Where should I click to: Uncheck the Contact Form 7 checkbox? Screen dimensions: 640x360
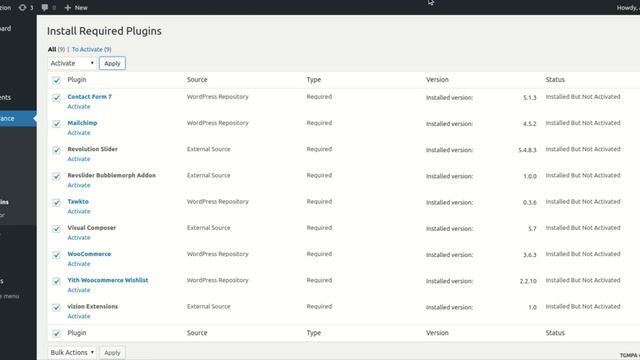pyautogui.click(x=56, y=98)
